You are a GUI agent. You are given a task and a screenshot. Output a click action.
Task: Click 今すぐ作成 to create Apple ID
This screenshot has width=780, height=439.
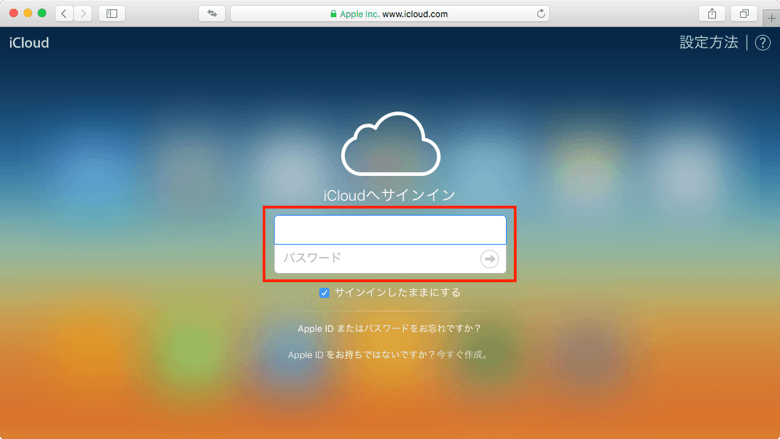462,354
